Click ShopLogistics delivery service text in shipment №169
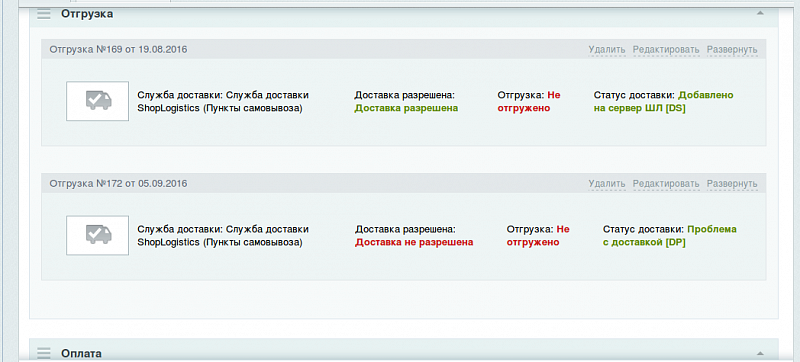Viewport: 800px width, 362px height. tap(223, 102)
